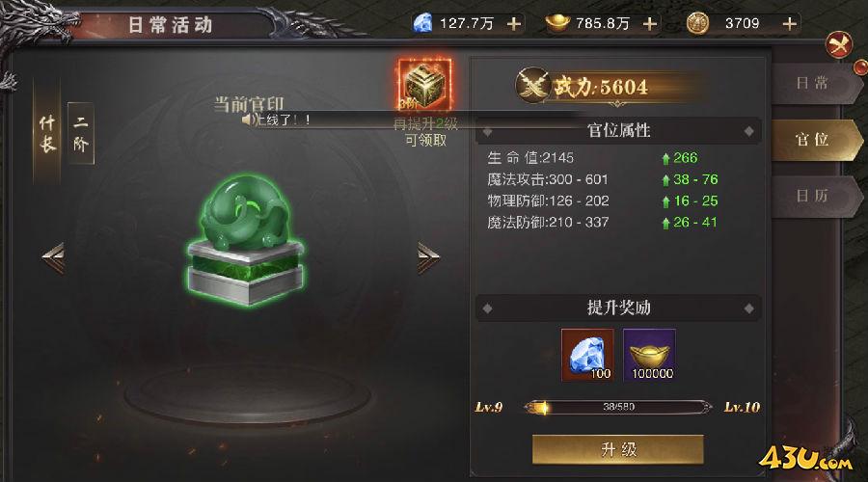Viewport: 868px width, 482px height.
Task: Add more diamonds with the plus button
Action: point(514,24)
